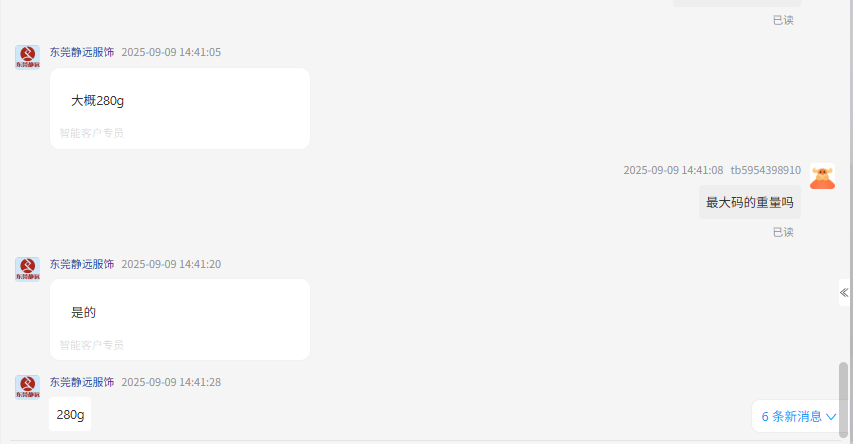Click the 2025-09-09 14:41:08 timestamp
The height and width of the screenshot is (444, 853).
point(673,170)
